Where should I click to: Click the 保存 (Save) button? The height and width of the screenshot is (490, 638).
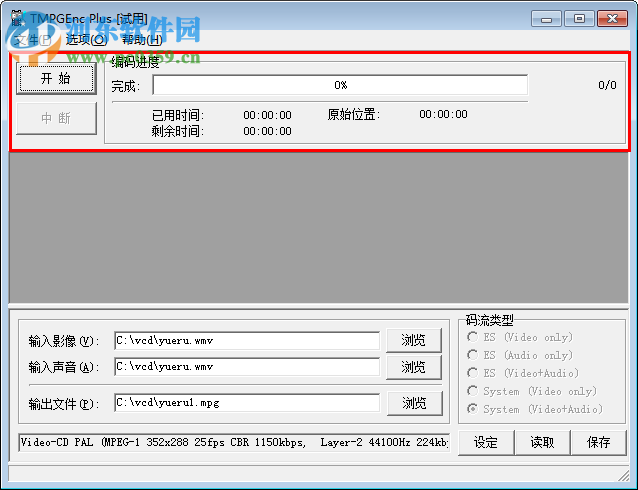coord(599,442)
